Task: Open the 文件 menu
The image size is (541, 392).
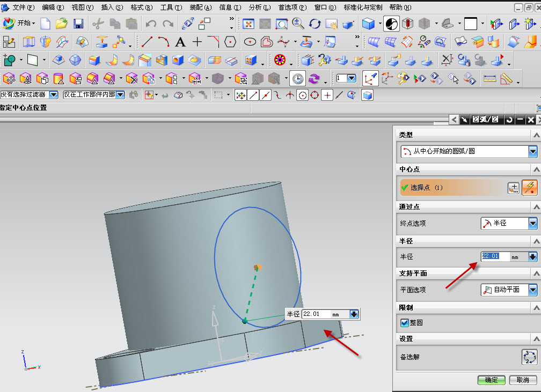Action: (24, 8)
